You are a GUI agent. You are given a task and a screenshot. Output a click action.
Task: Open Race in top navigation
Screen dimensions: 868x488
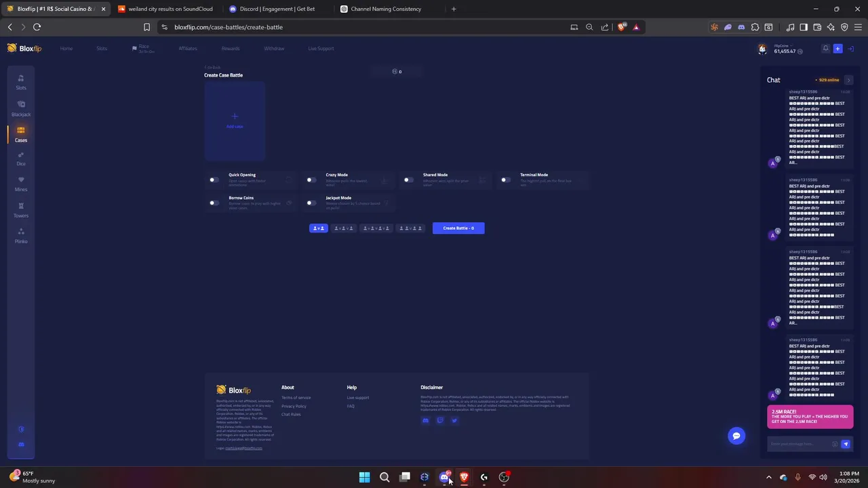143,49
